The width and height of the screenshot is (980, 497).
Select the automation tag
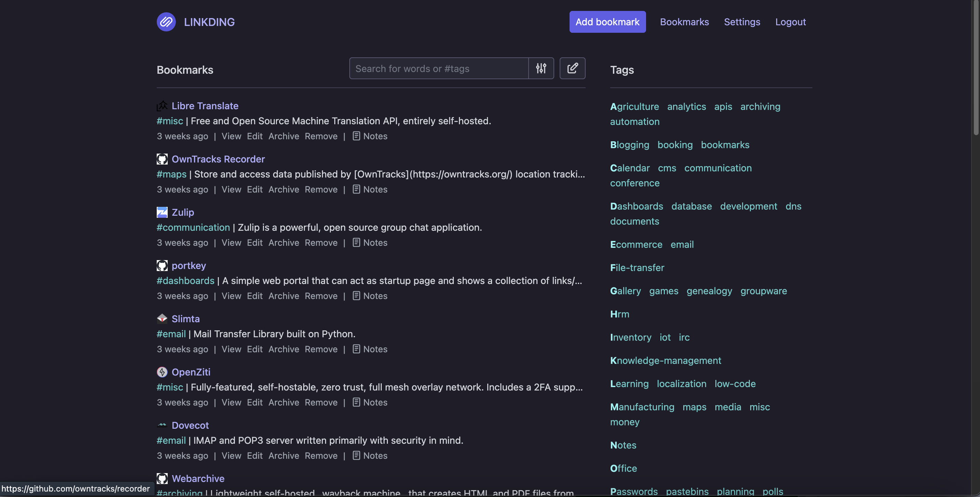pos(634,122)
